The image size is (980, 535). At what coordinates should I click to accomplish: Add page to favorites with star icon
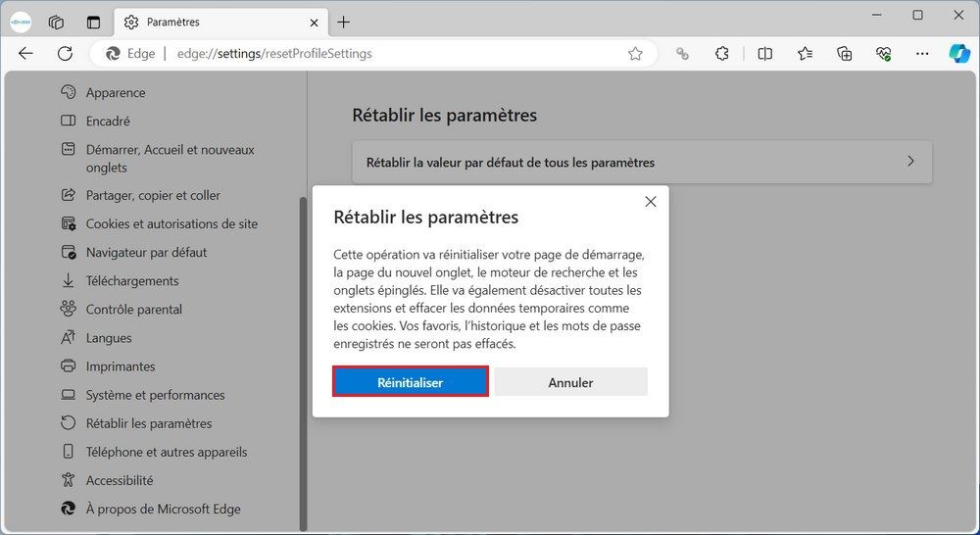tap(635, 54)
